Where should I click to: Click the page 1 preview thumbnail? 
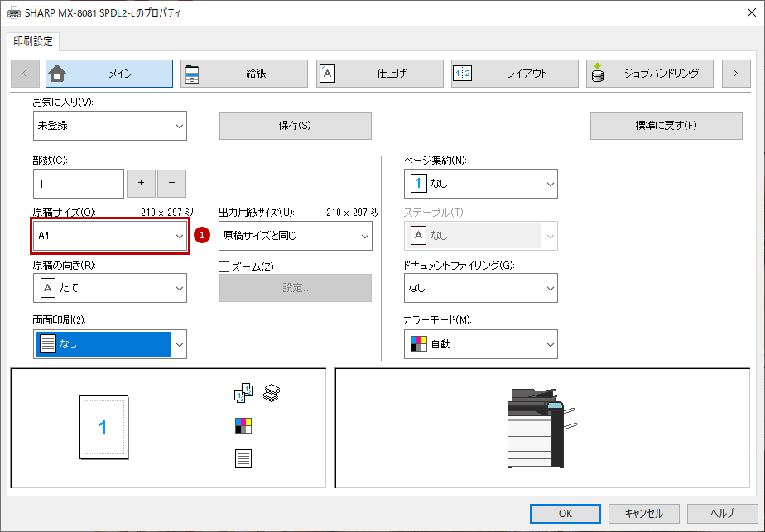tap(104, 427)
